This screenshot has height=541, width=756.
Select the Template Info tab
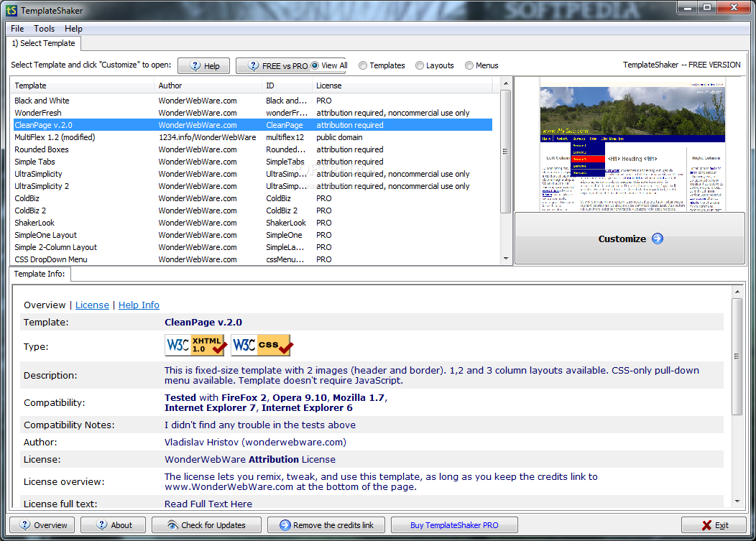[40, 274]
